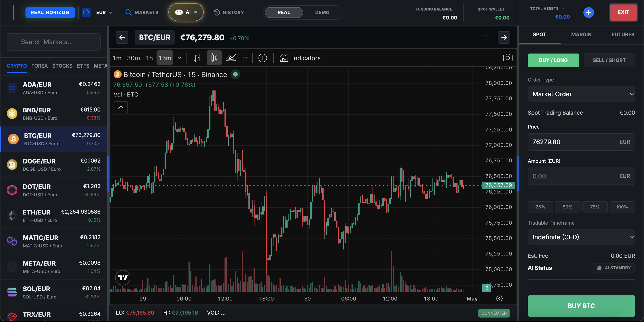Open History via the clock icon
Image resolution: width=644 pixels, height=322 pixels.
(216, 12)
